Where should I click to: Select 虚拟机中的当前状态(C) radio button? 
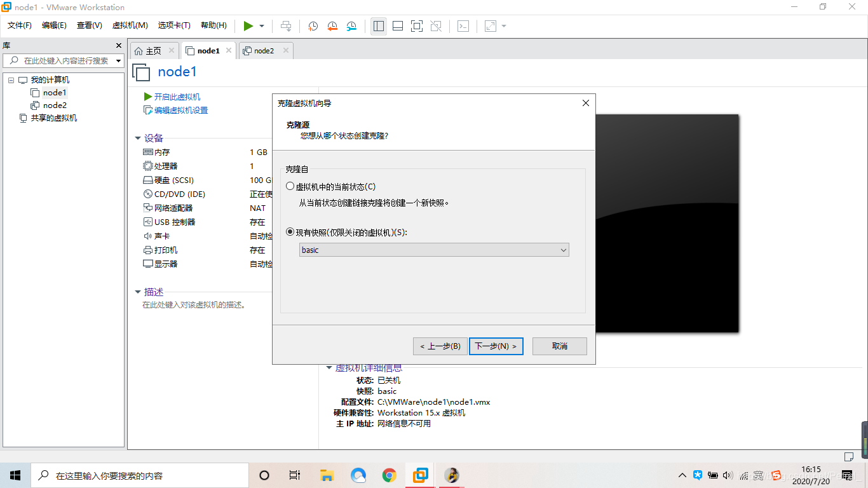[x=290, y=187]
